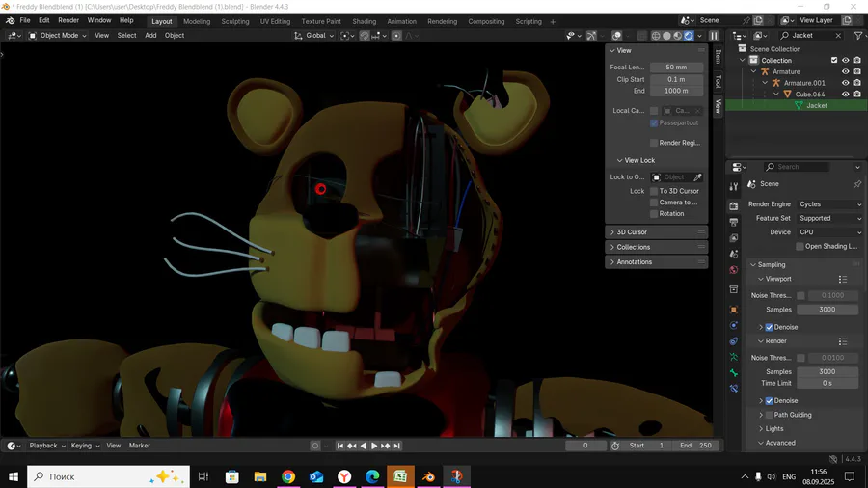Image resolution: width=868 pixels, height=488 pixels.
Task: Open the green Bone properties tab
Action: point(734,373)
